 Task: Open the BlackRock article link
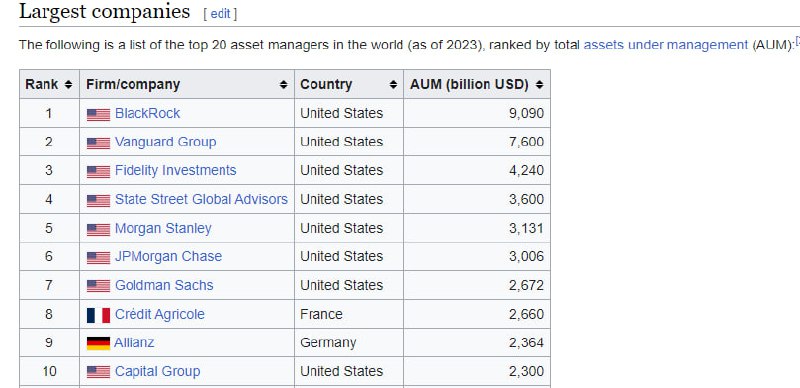tap(147, 113)
